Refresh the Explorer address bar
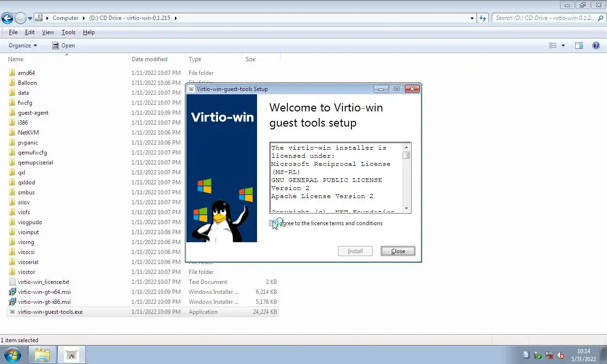This screenshot has height=364, width=607. coord(483,18)
